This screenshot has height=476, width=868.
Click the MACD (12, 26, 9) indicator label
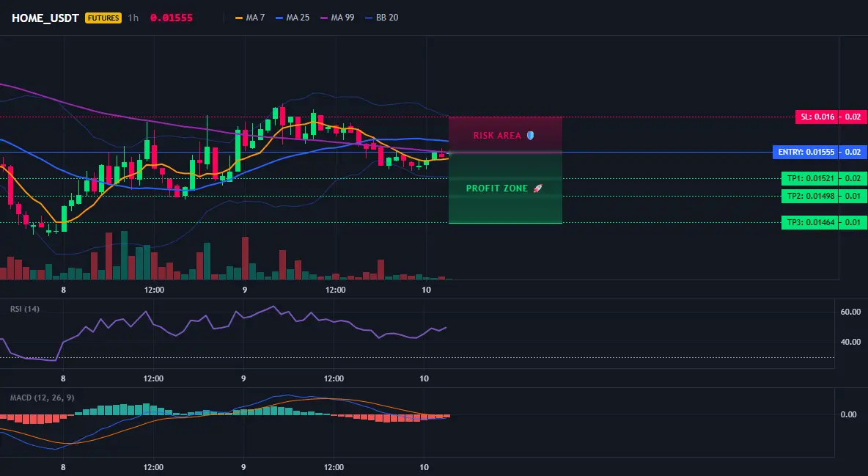tap(42, 398)
